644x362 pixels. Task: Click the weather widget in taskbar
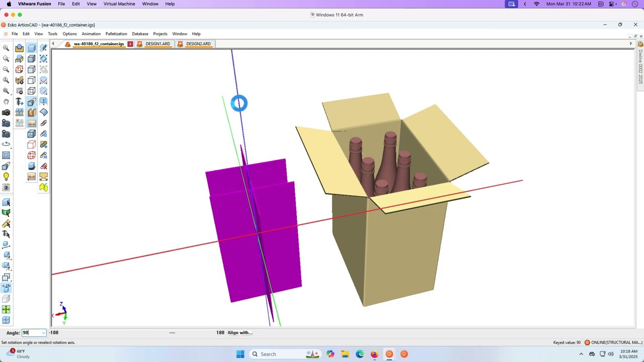tap(18, 354)
